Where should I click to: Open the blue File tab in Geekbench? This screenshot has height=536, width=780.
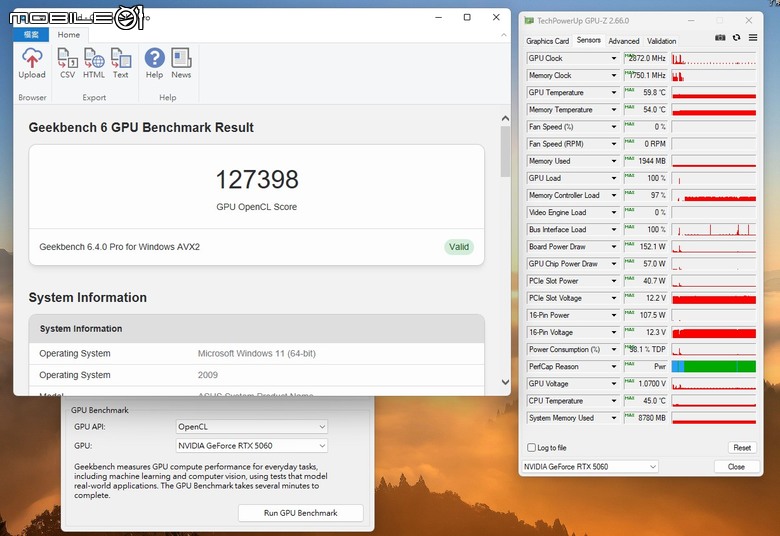[x=31, y=35]
